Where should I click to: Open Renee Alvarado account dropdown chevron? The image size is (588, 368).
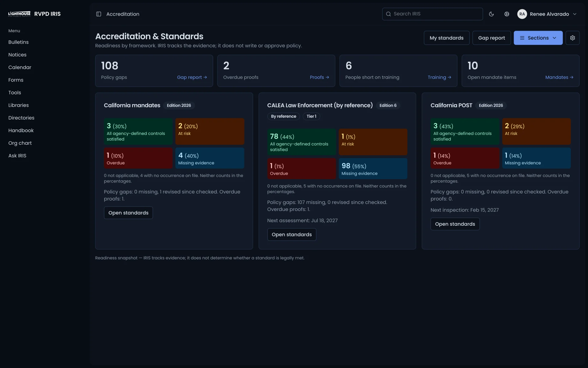pos(575,14)
